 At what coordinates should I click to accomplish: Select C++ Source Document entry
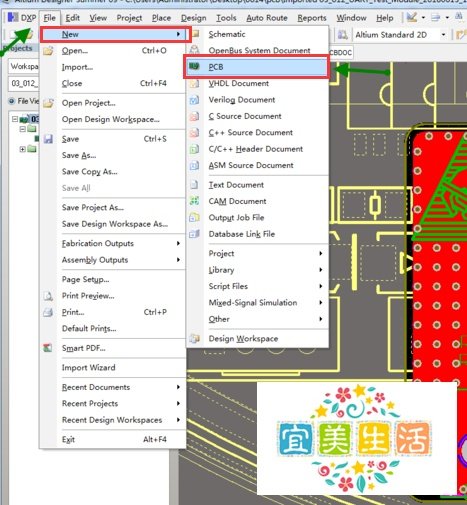tap(257, 132)
